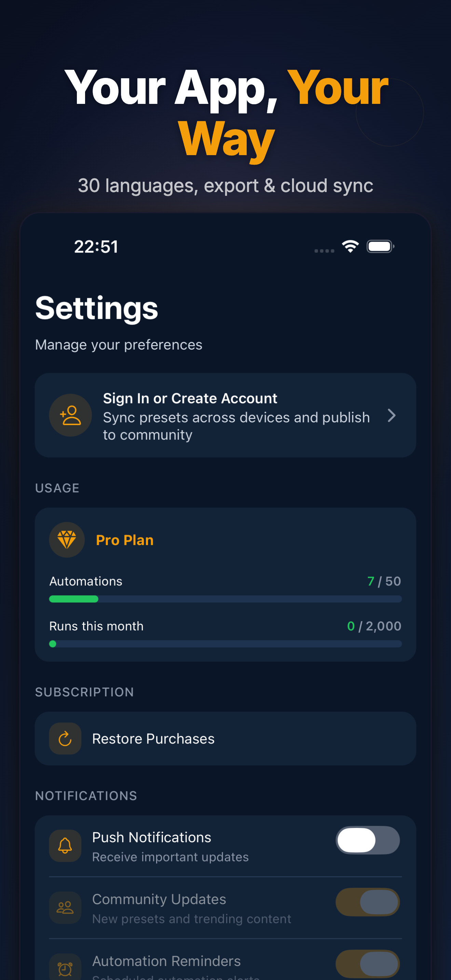Tap the Settings page title
This screenshot has width=451, height=980.
97,308
